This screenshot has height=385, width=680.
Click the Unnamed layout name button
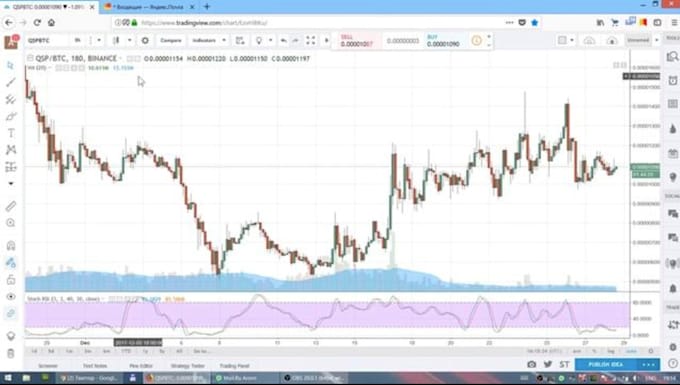(638, 40)
